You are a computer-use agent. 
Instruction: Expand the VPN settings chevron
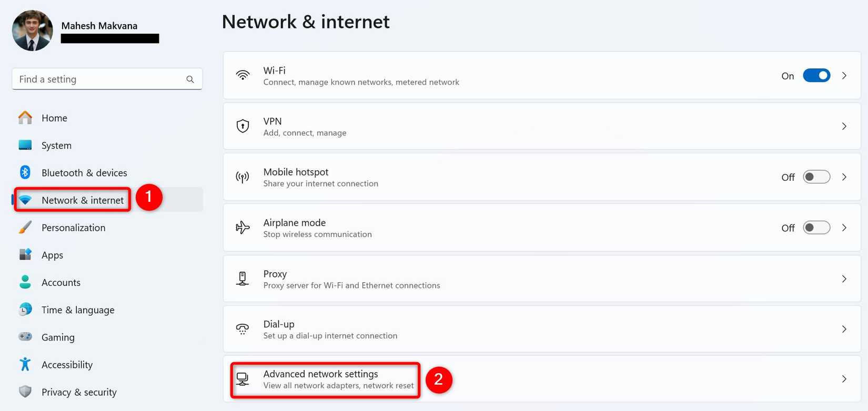pos(844,126)
